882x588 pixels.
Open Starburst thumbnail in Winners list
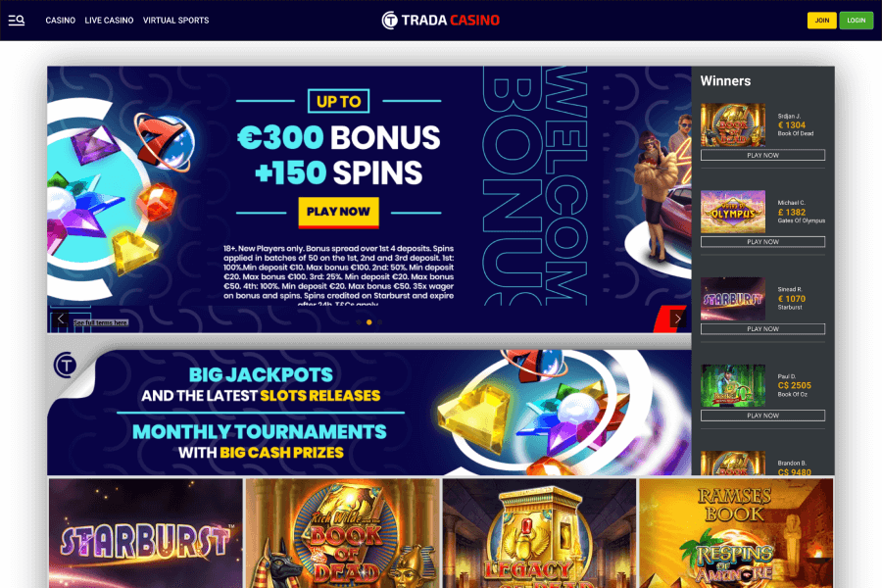coord(733,299)
